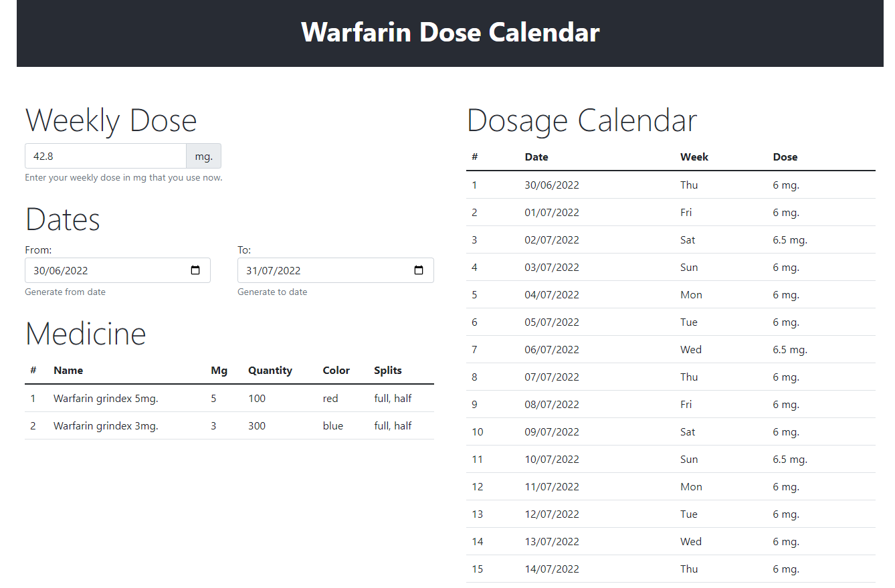The width and height of the screenshot is (895, 588).
Task: Click the Quantity column header
Action: coord(270,371)
